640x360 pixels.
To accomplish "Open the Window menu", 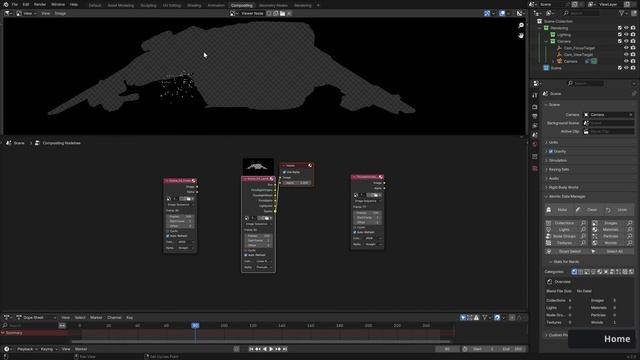I will [58, 4].
